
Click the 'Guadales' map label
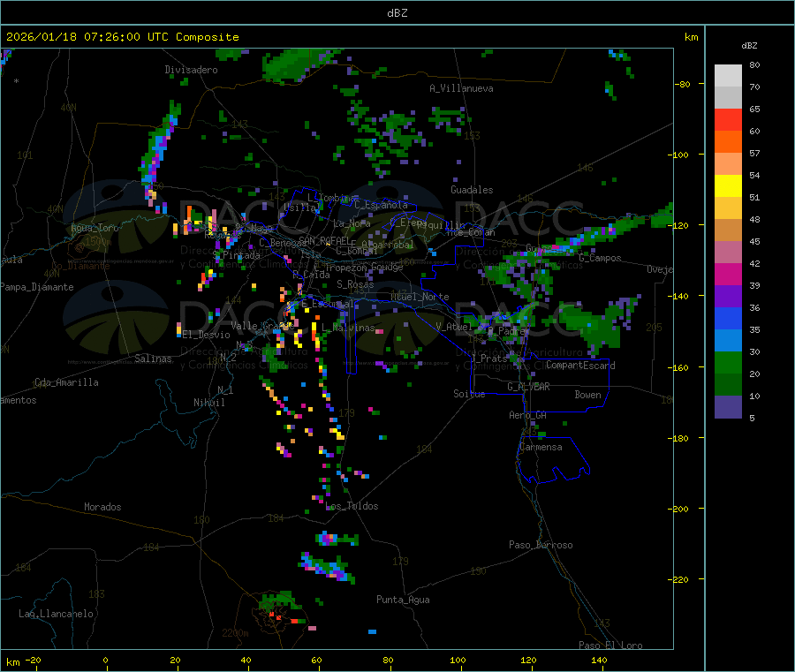[472, 190]
